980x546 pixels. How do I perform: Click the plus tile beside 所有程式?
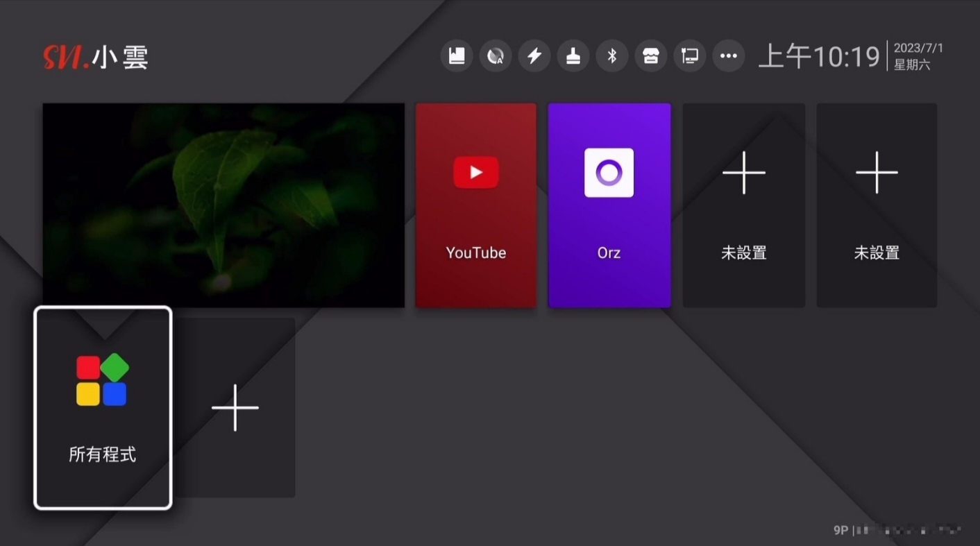coord(235,408)
